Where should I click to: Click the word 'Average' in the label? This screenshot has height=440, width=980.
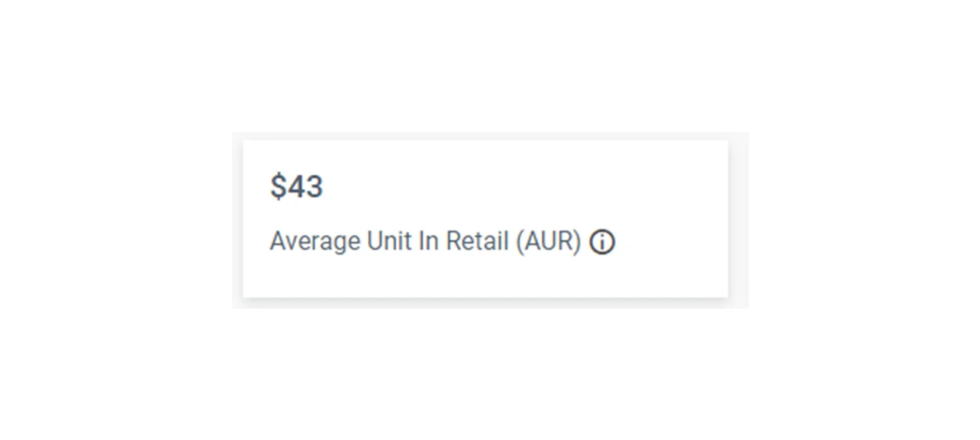coord(315,242)
